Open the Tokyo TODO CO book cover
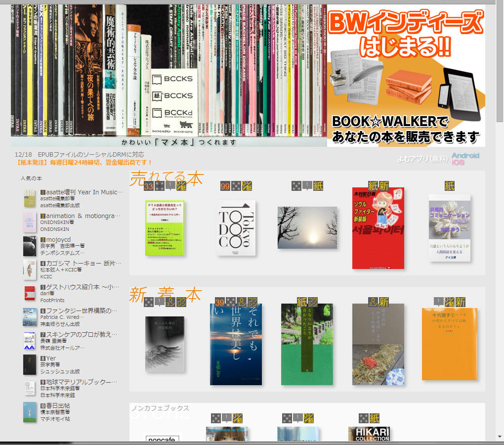 pyautogui.click(x=236, y=228)
